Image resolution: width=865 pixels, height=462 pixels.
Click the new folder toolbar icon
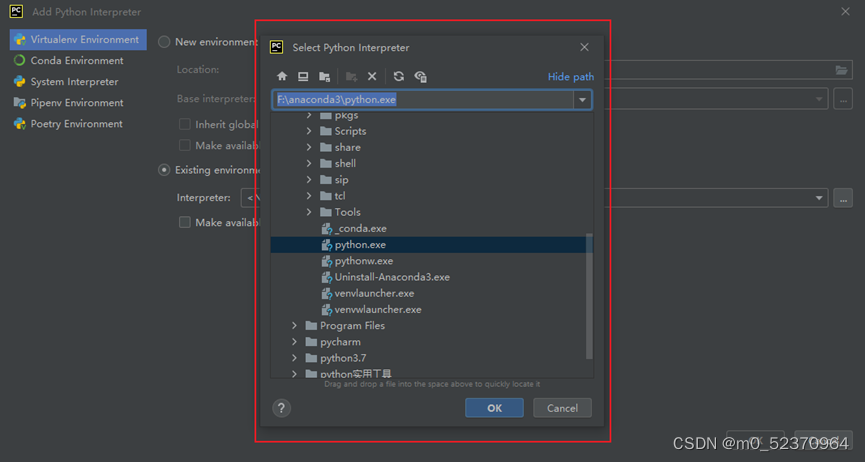(x=351, y=76)
